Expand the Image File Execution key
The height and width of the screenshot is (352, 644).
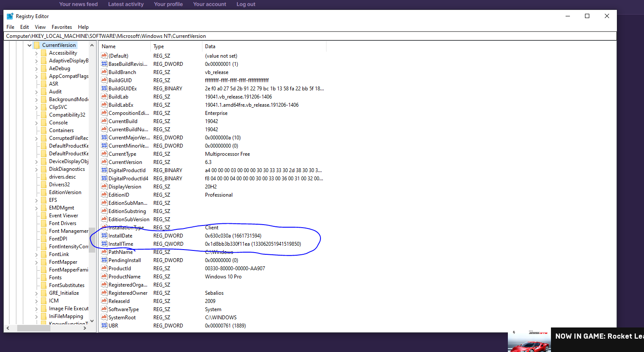click(x=36, y=309)
